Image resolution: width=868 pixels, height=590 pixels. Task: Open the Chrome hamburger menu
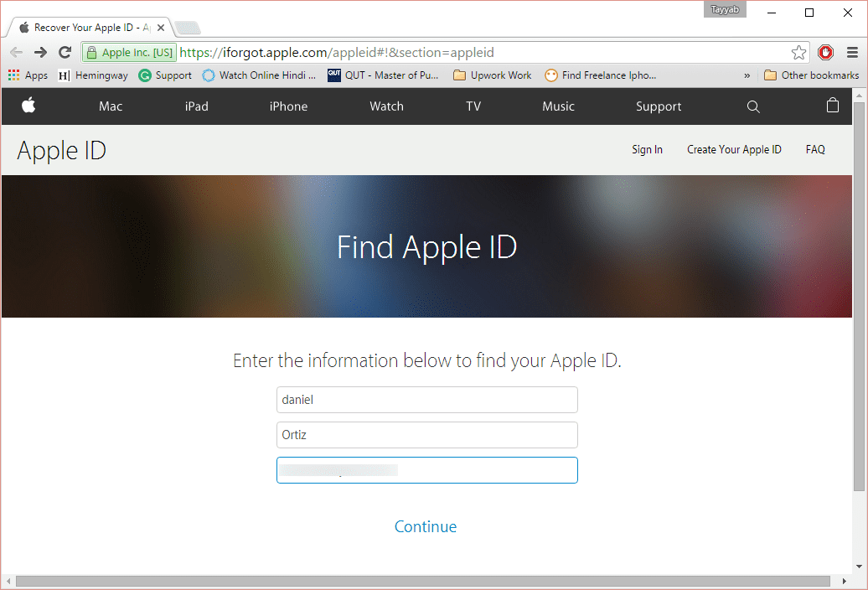coord(851,53)
